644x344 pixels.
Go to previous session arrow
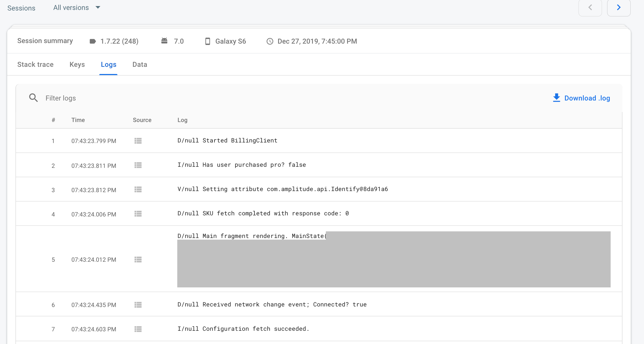(x=590, y=7)
